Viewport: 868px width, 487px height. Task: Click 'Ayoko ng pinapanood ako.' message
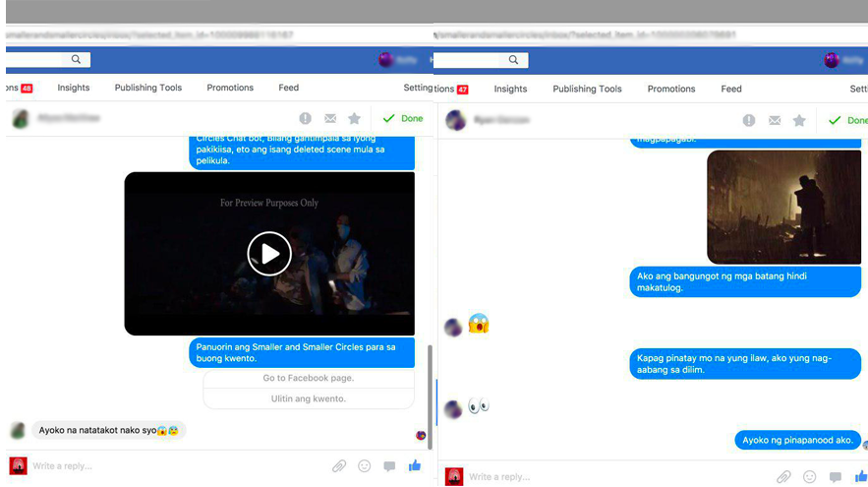pyautogui.click(x=797, y=440)
